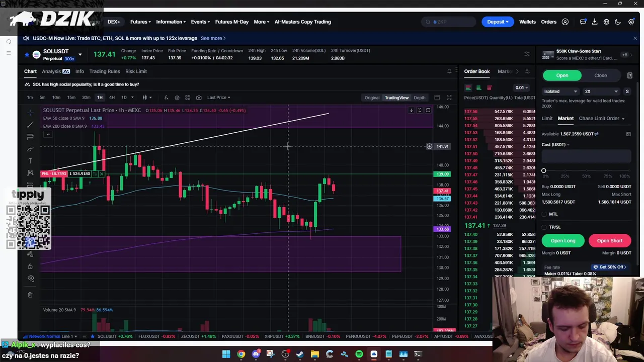Open order book 0.01 precision dropdown
Screen dimensions: 644x362
coord(521,88)
